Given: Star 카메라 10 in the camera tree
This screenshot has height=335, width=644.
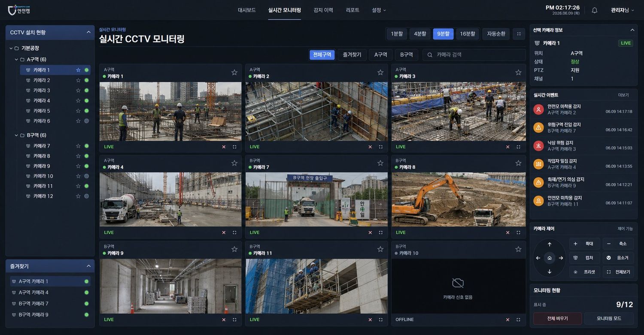Looking at the screenshot, I should pos(78,176).
